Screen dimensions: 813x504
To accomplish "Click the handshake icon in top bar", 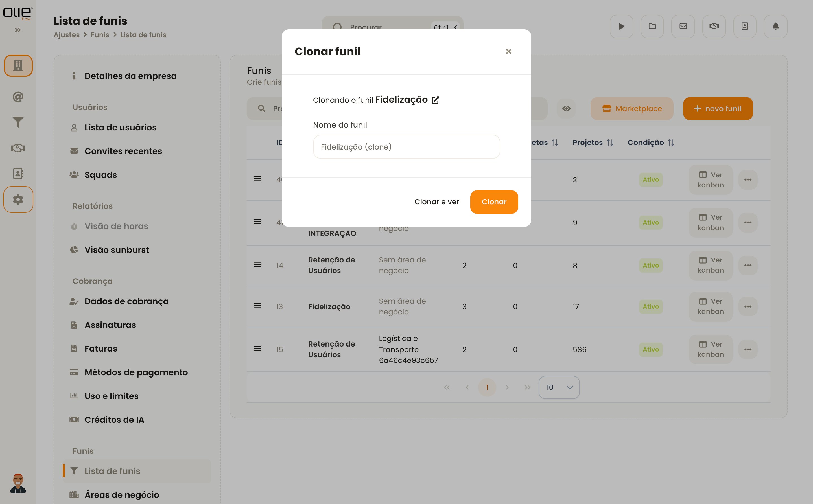I will point(714,26).
